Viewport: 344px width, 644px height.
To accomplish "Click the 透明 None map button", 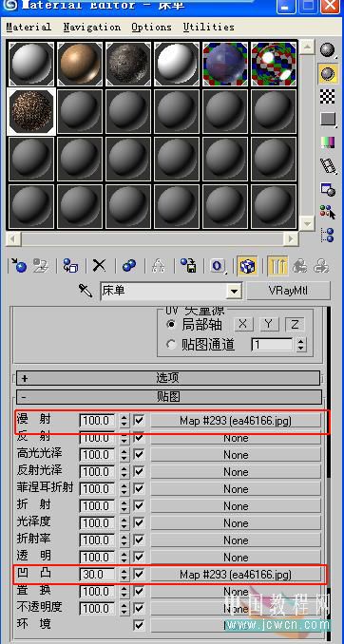I will coord(236,557).
